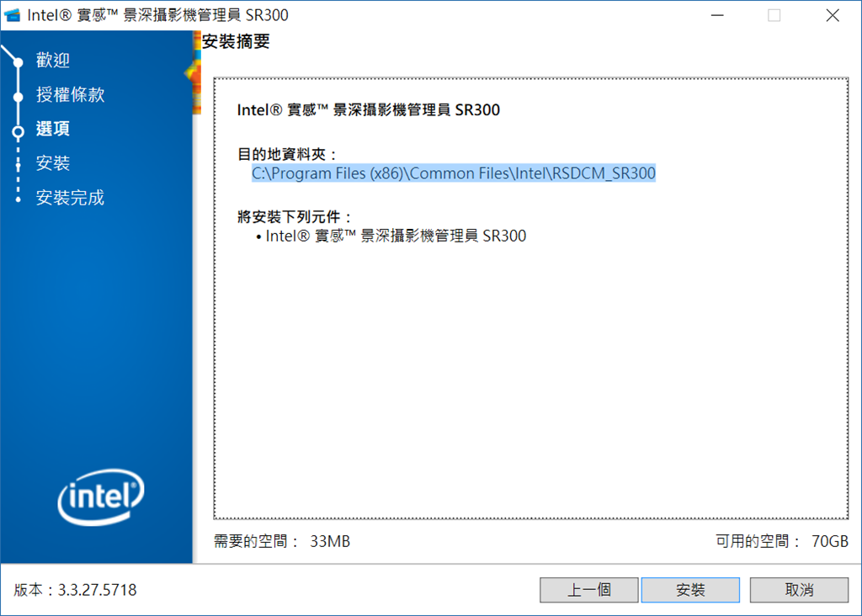Select the 安裝完成 step in sidebar
Viewport: 862px width, 616px height.
pos(70,197)
